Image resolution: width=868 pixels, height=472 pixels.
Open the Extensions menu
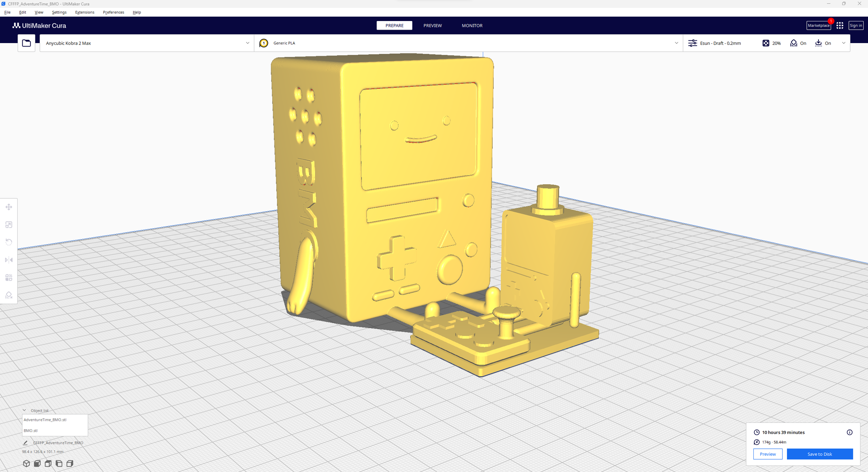click(x=84, y=12)
